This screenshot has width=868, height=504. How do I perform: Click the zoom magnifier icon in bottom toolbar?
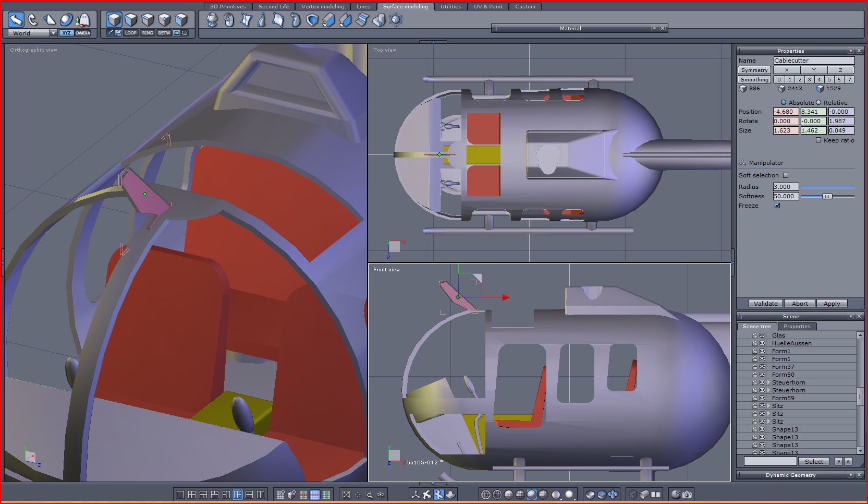coord(369,495)
